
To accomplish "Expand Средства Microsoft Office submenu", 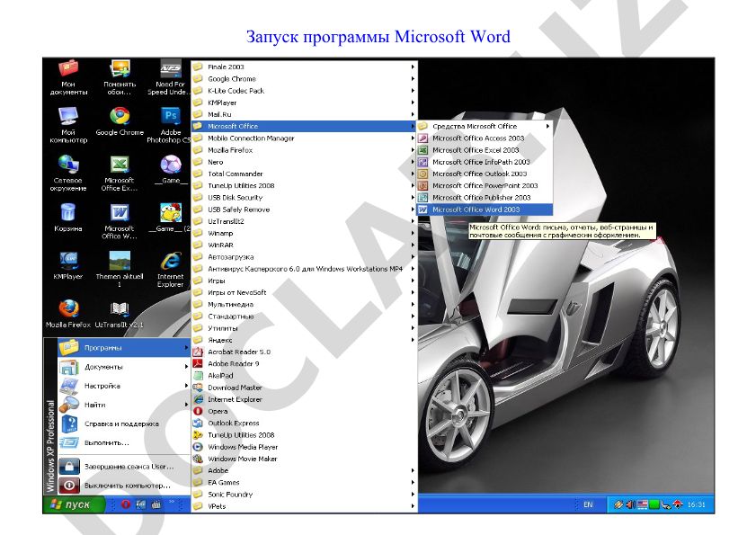I will 485,127.
